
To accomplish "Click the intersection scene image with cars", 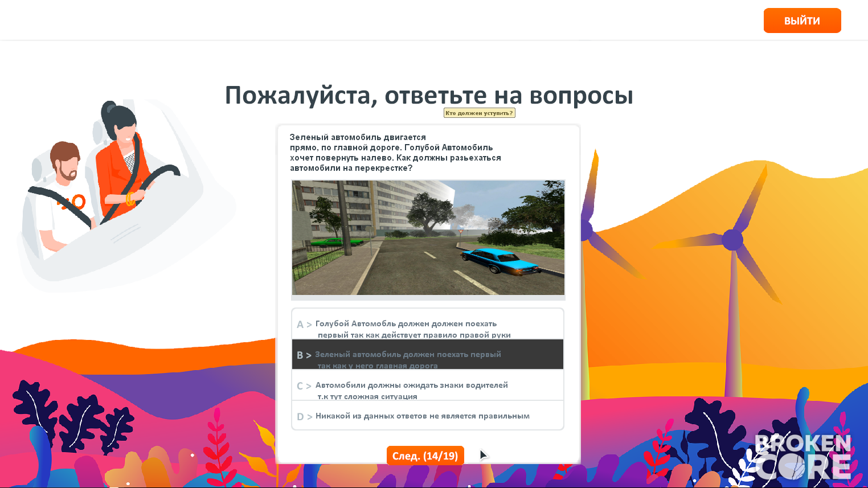I will coord(428,237).
